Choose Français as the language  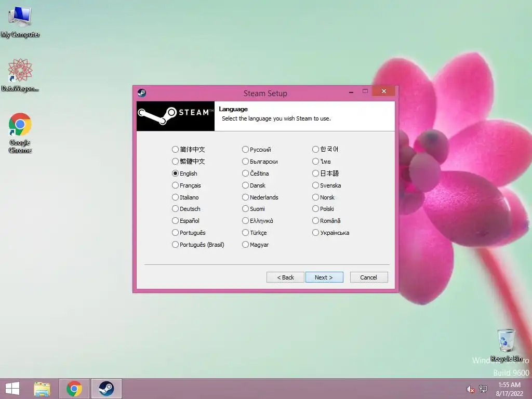[x=187, y=185]
